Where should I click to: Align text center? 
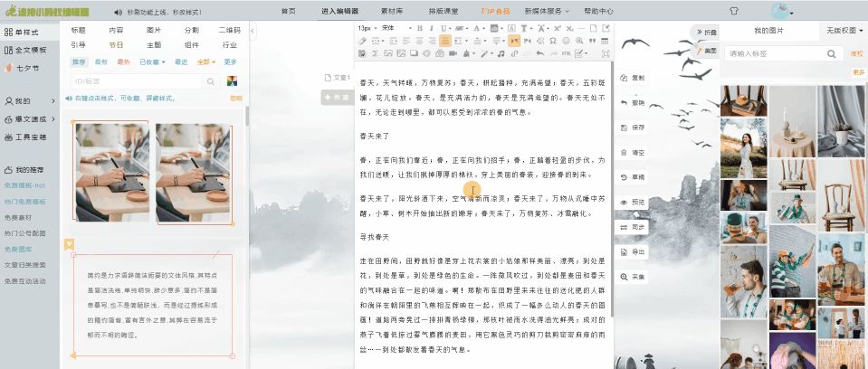420,41
